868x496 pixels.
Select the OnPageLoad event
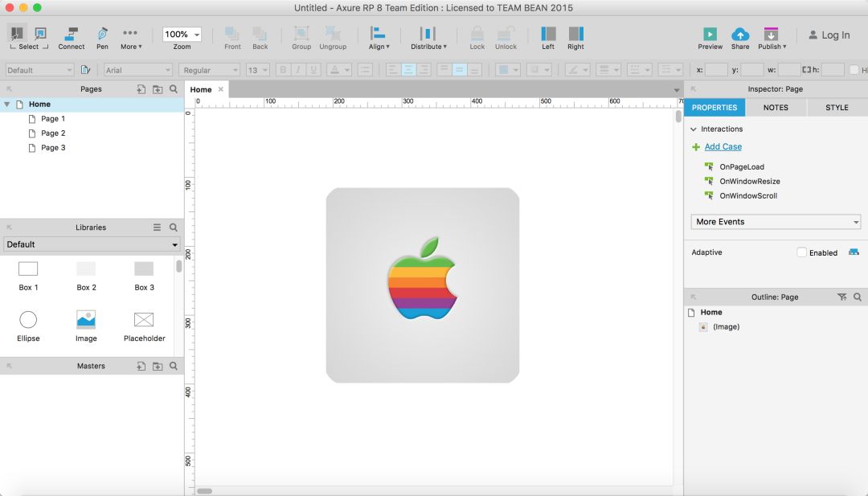pyautogui.click(x=742, y=166)
